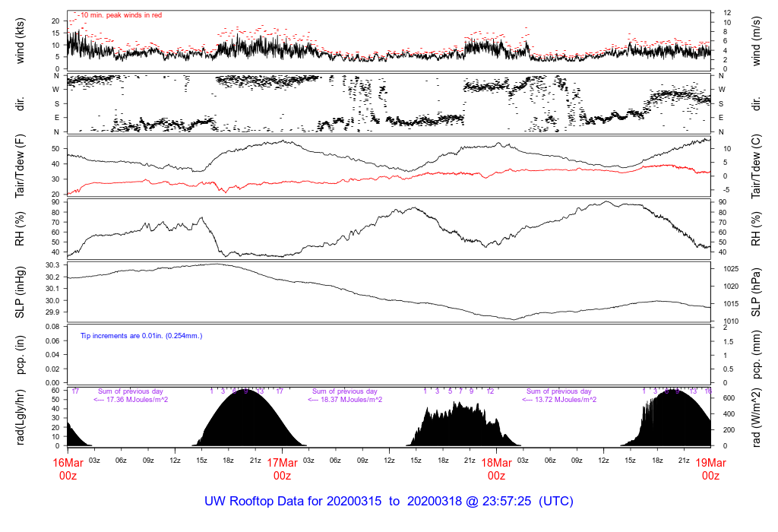Click the 'UW Rooftop Data for 20200315' title
The image size is (778, 532).
293,502
